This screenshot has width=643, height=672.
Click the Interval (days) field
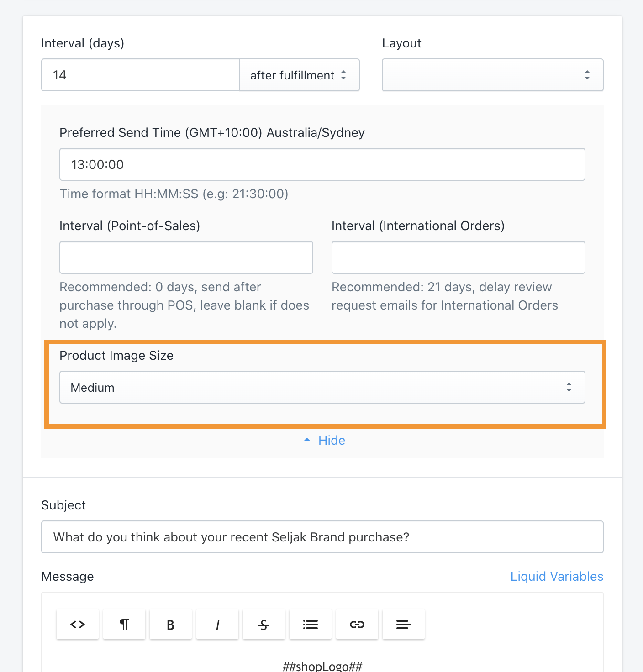[141, 75]
